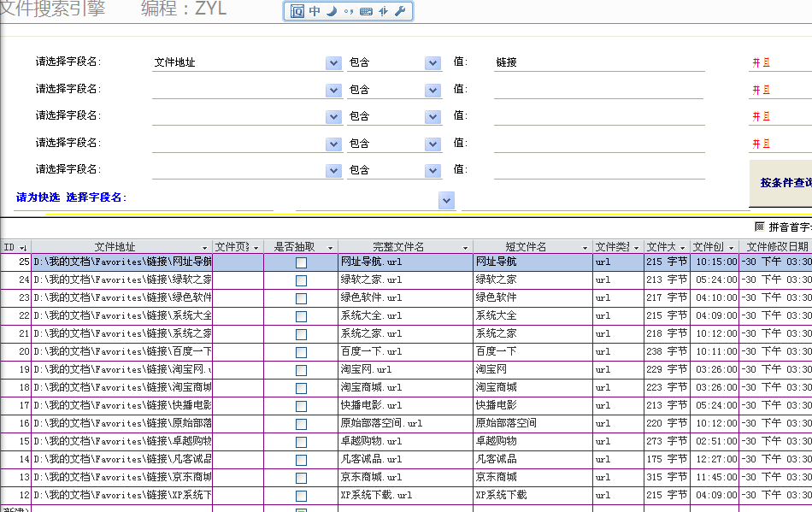Open the quick-select field dropdown arrow
The height and width of the screenshot is (512, 812).
coord(446,200)
